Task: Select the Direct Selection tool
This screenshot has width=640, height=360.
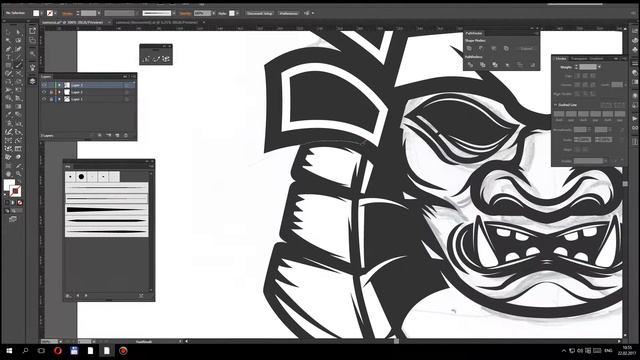Action: coord(18,31)
